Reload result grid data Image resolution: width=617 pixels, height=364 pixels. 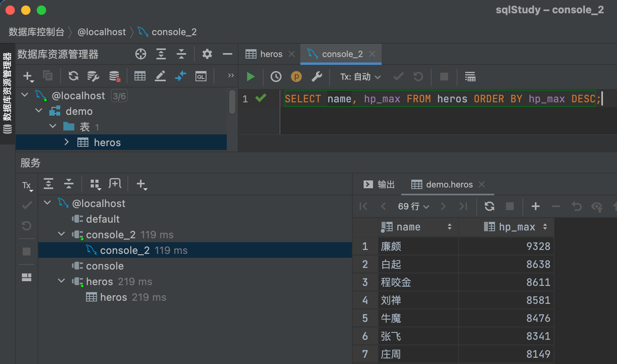tap(490, 206)
